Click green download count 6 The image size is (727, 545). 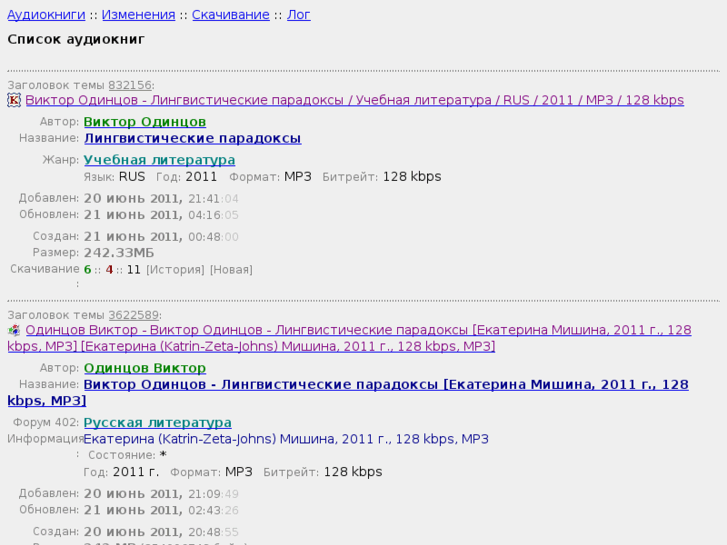click(87, 270)
